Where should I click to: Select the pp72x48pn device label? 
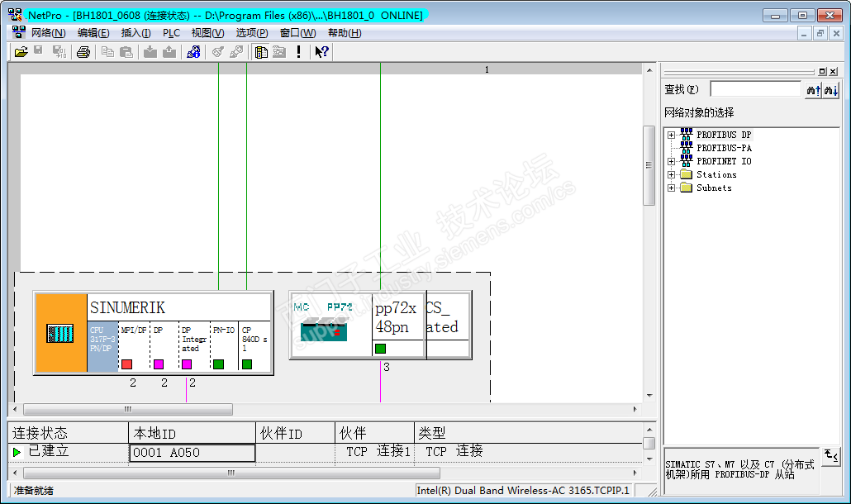[396, 317]
